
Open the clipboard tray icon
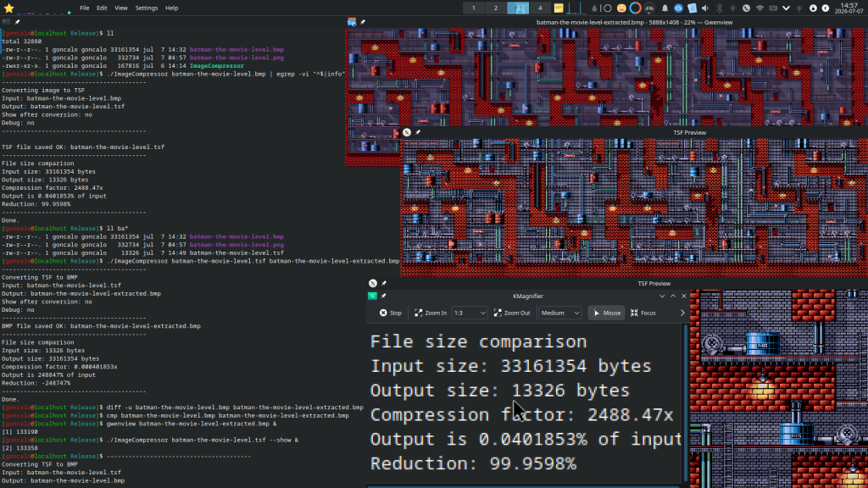pos(692,8)
